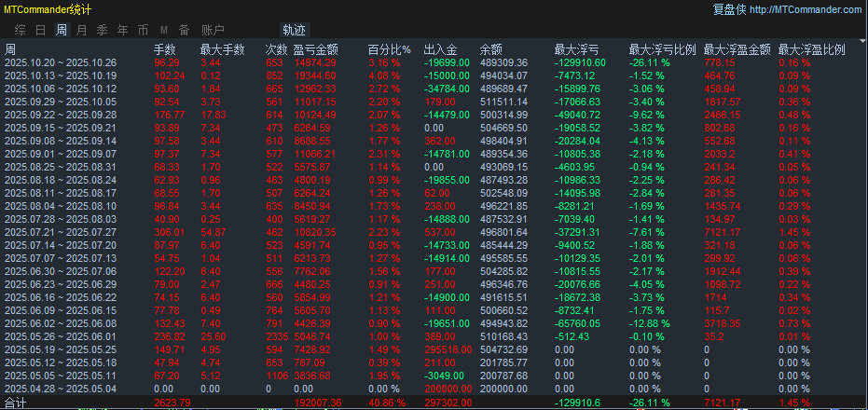Sort by the 最大浮盈比例 column header
868x410 pixels.
point(812,49)
